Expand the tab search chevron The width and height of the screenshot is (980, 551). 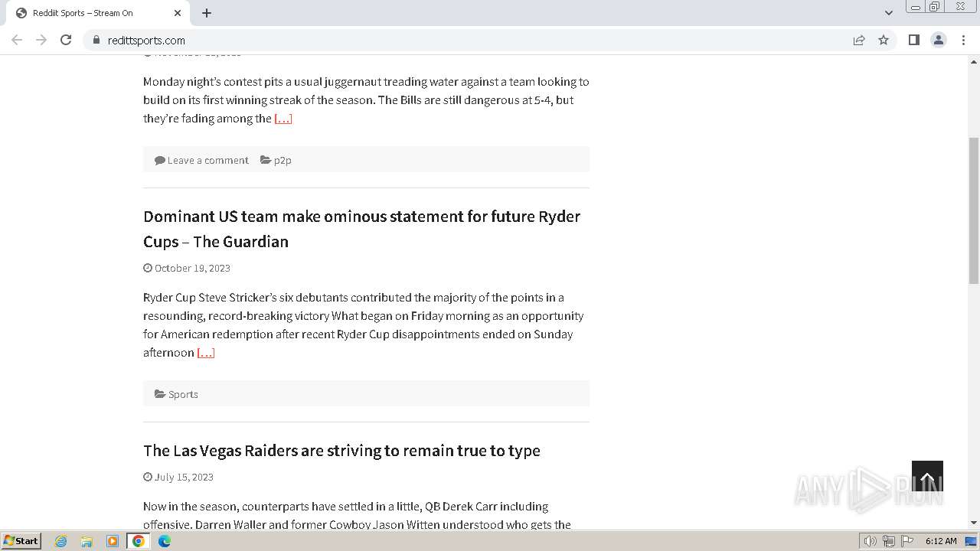(888, 13)
